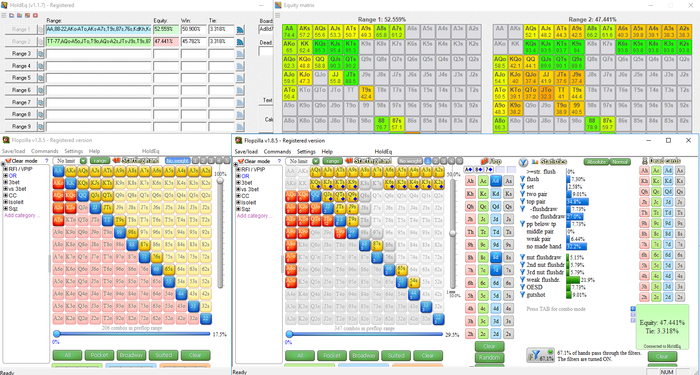Click the small icon beside Range 6 button
Viewport: 700px width, 375px height.
40,90
